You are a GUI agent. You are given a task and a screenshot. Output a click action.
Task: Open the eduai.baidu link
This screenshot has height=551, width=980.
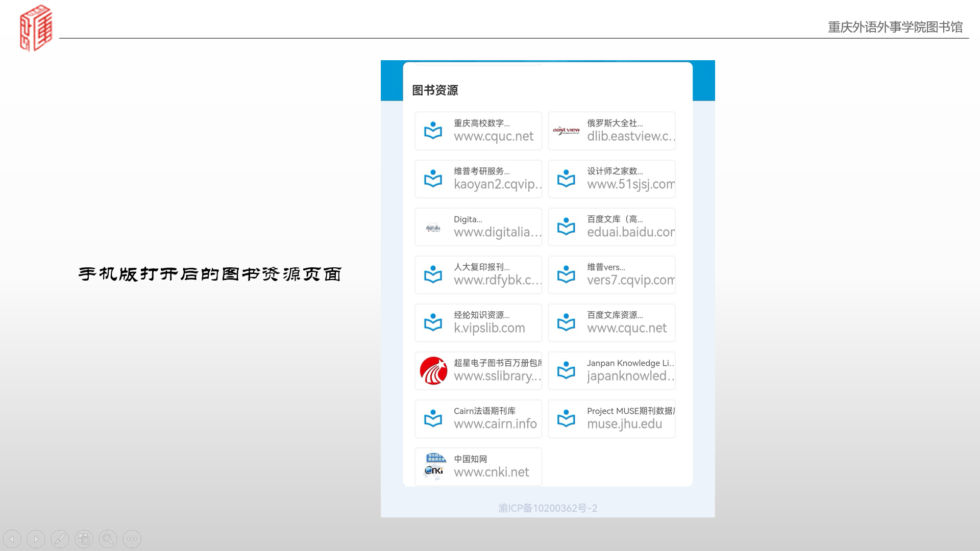click(631, 232)
